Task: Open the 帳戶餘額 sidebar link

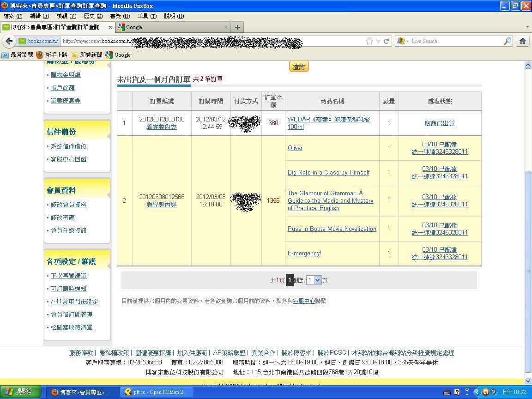Action: [x=62, y=88]
